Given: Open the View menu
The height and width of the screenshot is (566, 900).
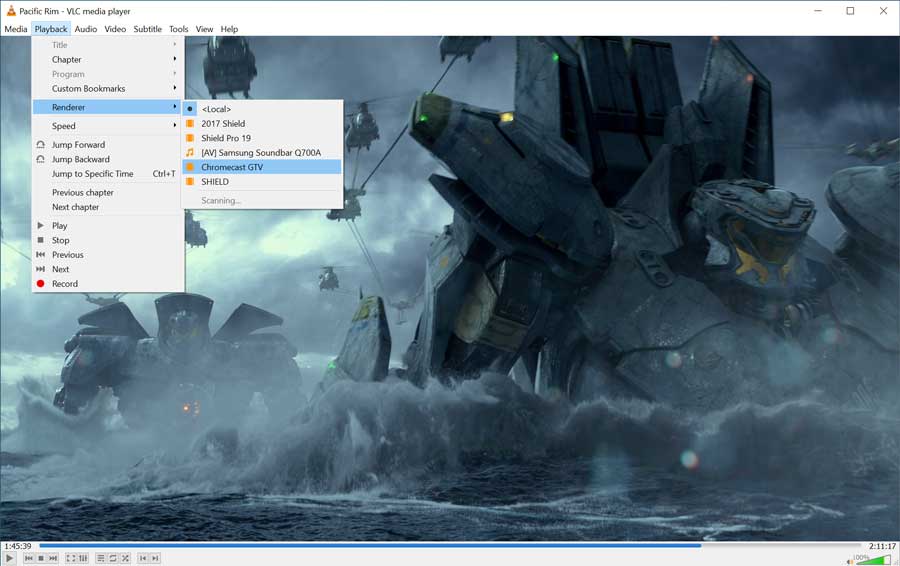Looking at the screenshot, I should [x=204, y=29].
